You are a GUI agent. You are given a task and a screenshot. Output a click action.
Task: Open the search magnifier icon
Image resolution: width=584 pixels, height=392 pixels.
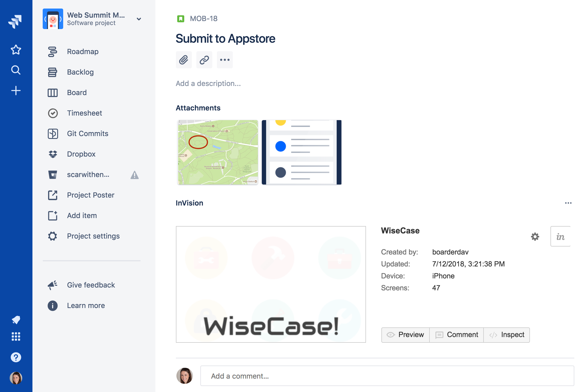tap(16, 70)
